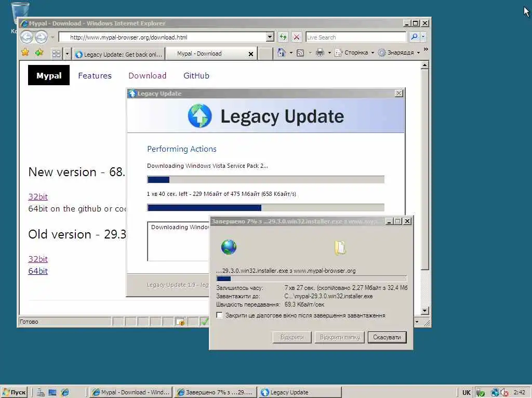Open tab list dropdown arrow
The width and height of the screenshot is (532, 398).
tap(67, 54)
